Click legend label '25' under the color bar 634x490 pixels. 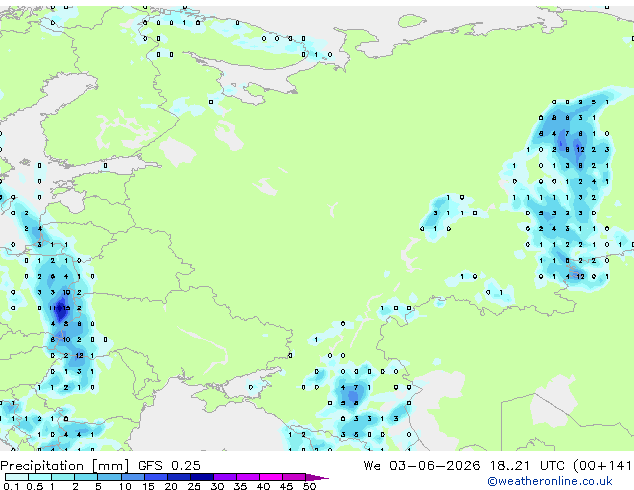point(194,486)
